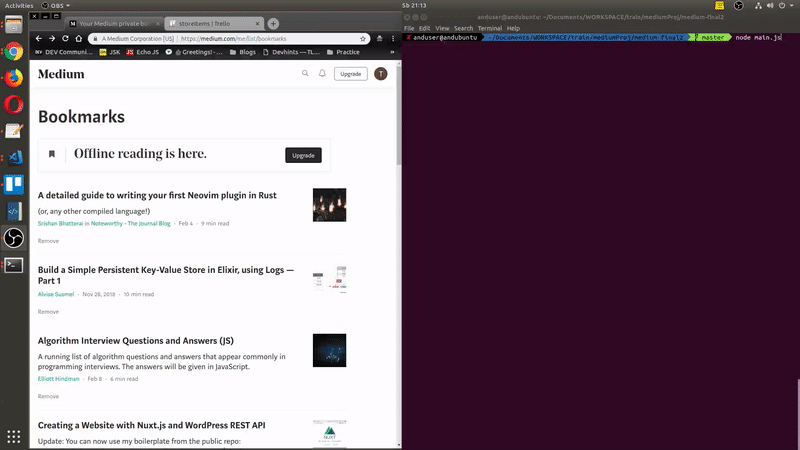800x450 pixels.
Task: Open author Elliott Hindman profile
Action: coord(59,379)
